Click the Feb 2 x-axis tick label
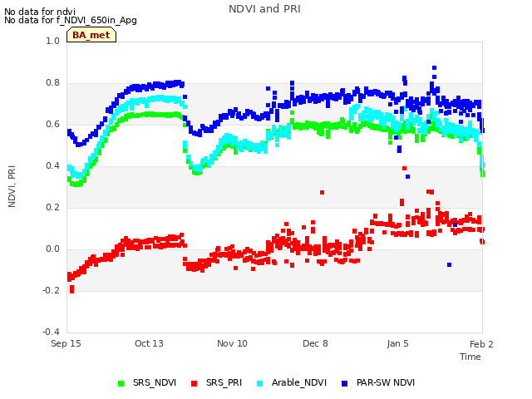The width and height of the screenshot is (532, 399). [x=481, y=344]
